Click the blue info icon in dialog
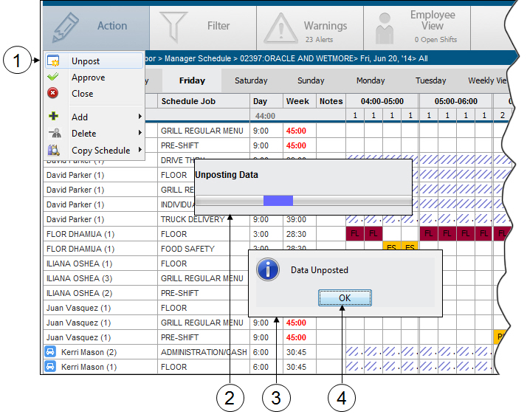 (x=268, y=269)
